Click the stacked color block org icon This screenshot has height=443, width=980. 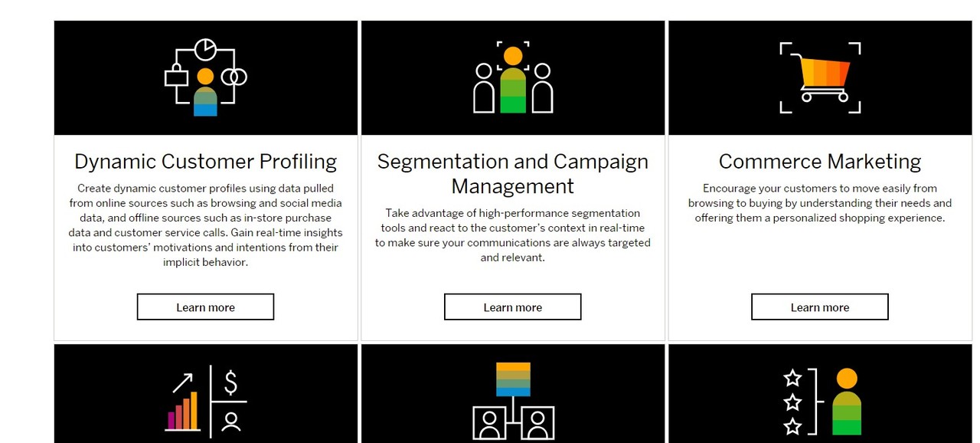pos(512,401)
